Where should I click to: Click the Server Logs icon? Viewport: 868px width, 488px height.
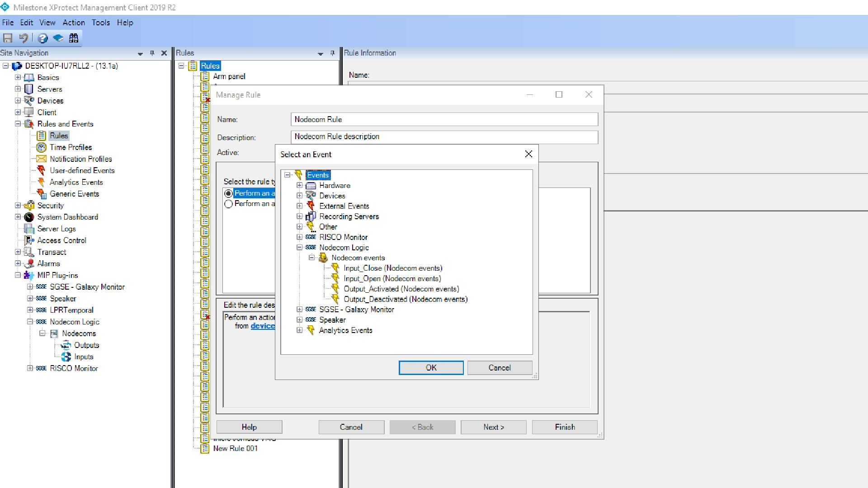click(29, 229)
